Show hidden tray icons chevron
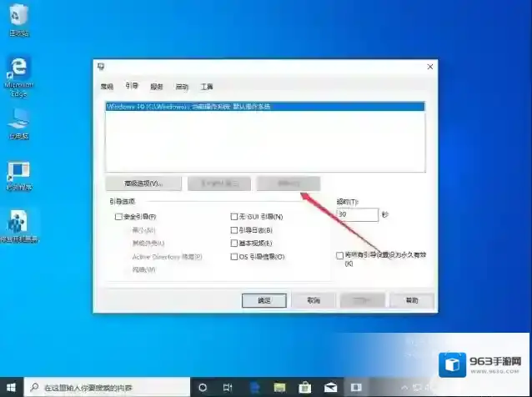The width and height of the screenshot is (532, 397). pos(404,387)
